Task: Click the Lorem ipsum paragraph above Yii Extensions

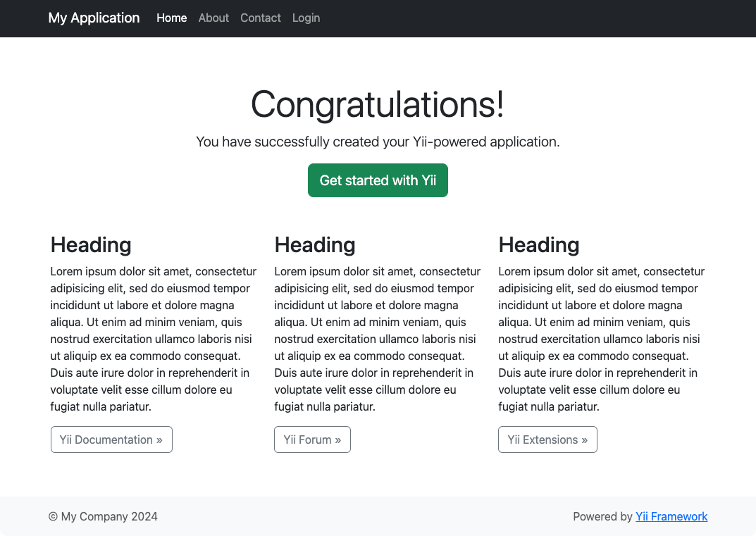Action: coord(601,339)
